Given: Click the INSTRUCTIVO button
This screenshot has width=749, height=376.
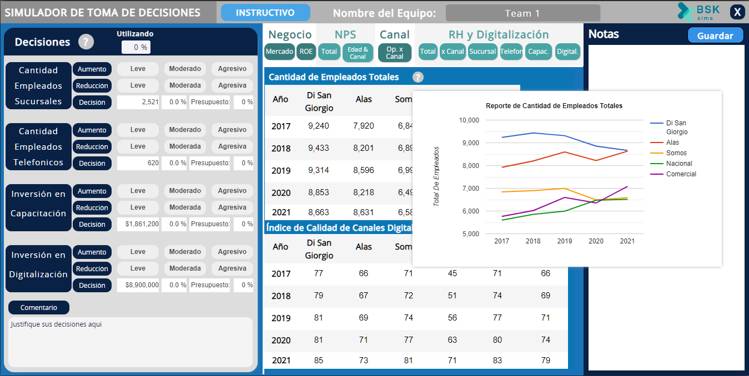Looking at the screenshot, I should [x=265, y=12].
